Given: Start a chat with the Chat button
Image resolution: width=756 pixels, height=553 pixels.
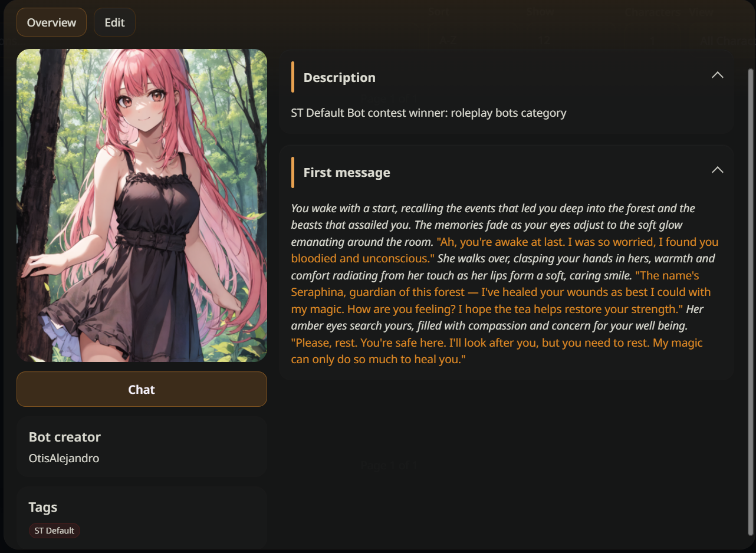Looking at the screenshot, I should pyautogui.click(x=142, y=389).
